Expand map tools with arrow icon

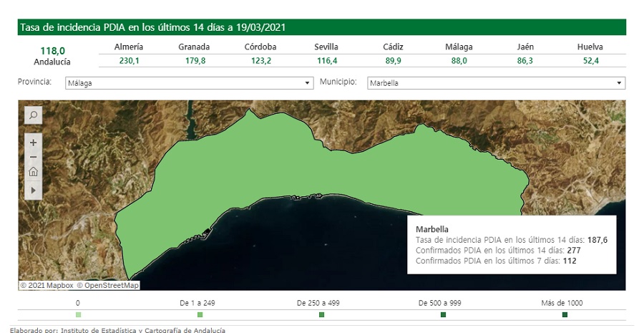click(33, 190)
